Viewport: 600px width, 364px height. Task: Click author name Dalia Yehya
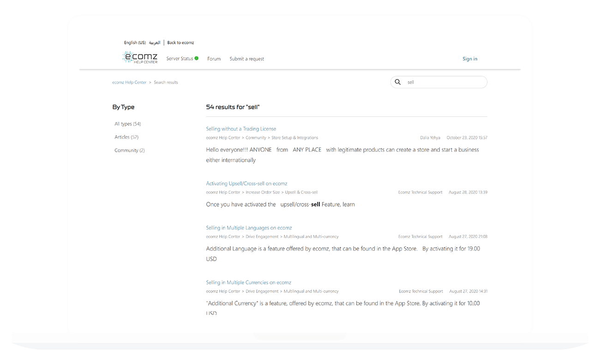[430, 137]
